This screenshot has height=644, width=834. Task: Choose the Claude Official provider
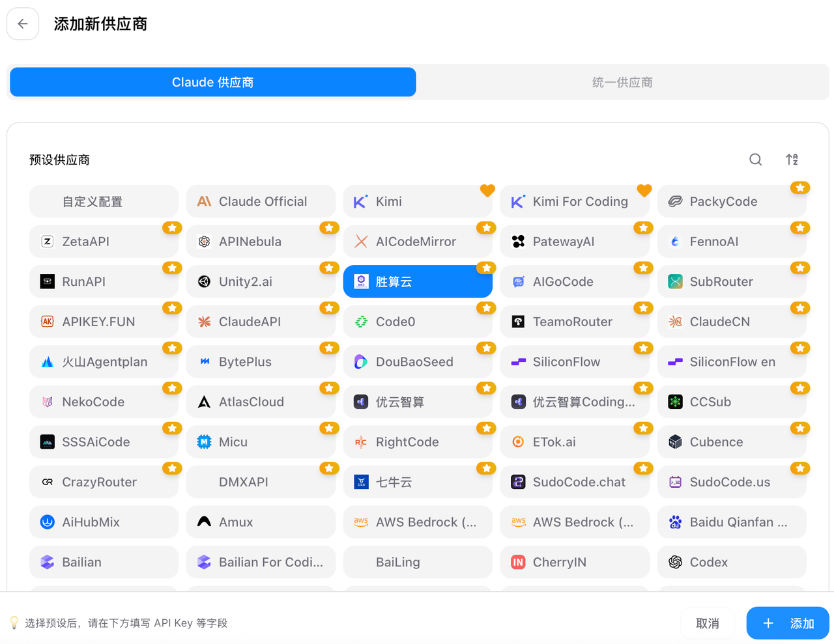(x=261, y=201)
